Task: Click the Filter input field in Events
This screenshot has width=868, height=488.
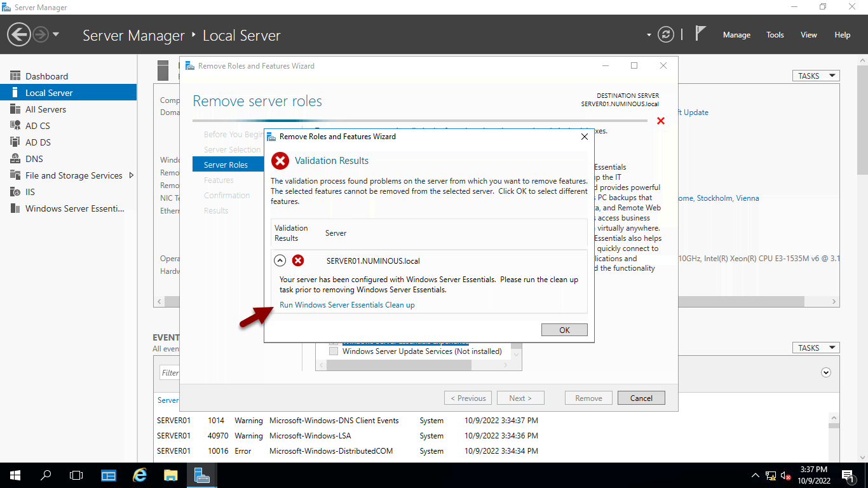Action: coord(170,373)
